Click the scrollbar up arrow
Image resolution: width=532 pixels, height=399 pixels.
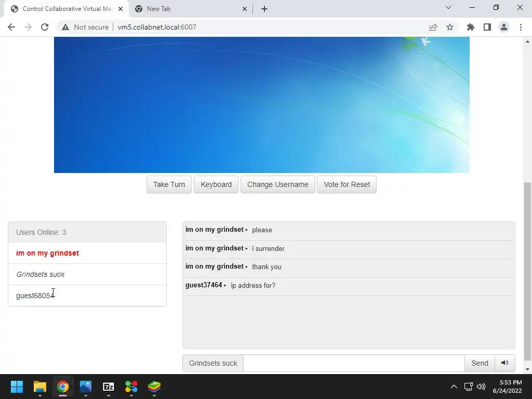point(527,42)
